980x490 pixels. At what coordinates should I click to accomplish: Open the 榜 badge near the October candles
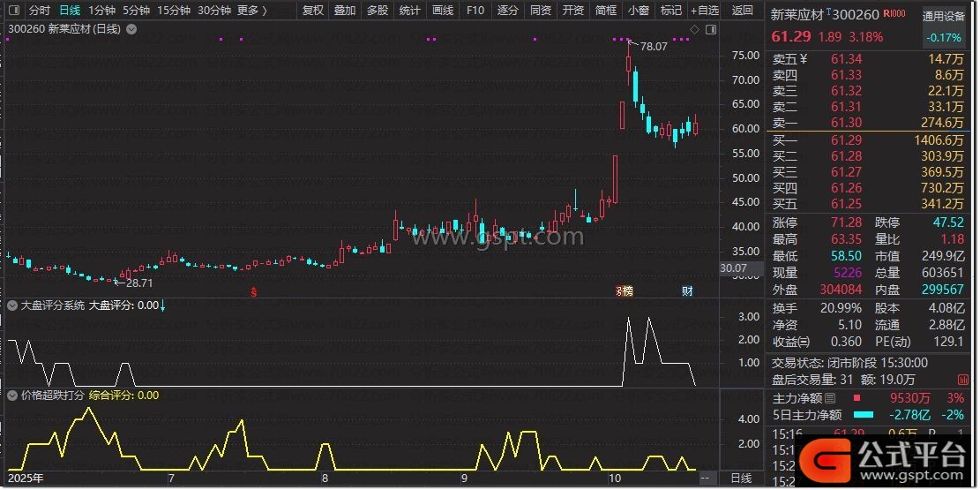click(x=624, y=290)
